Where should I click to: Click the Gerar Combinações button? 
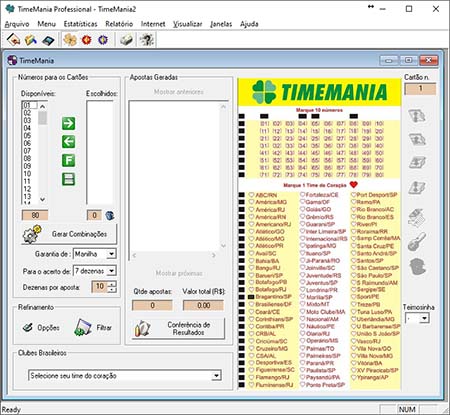(69, 234)
